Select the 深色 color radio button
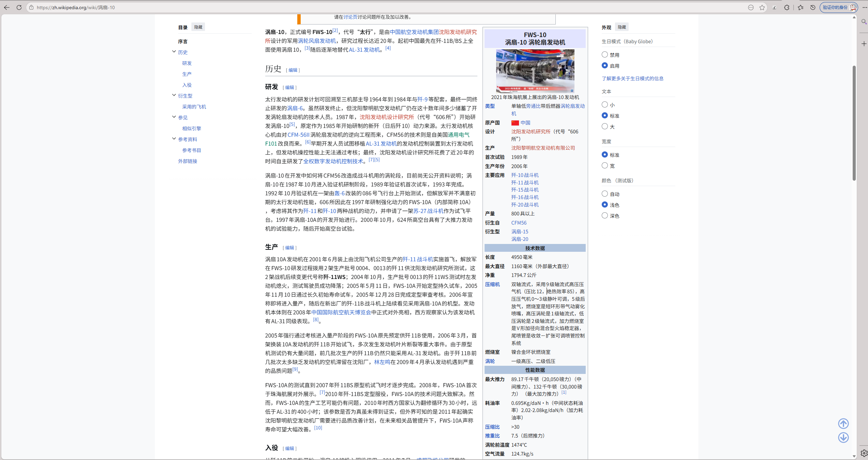 point(605,215)
